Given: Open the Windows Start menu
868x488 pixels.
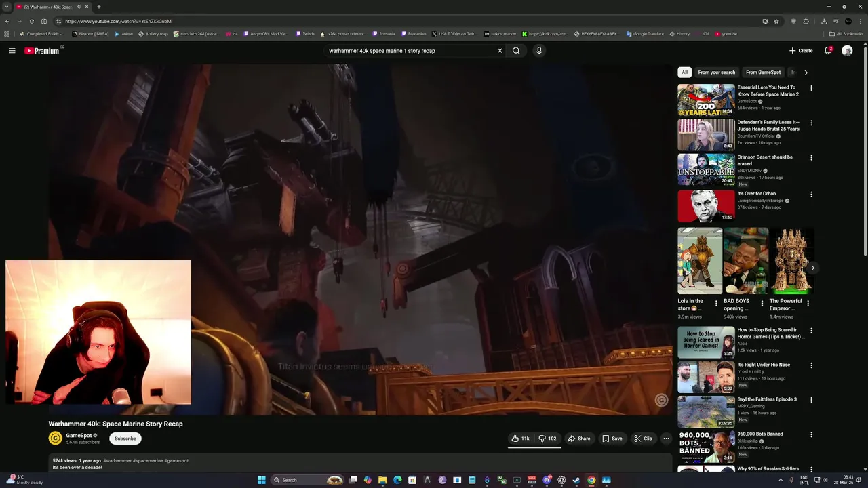Looking at the screenshot, I should coord(261,480).
